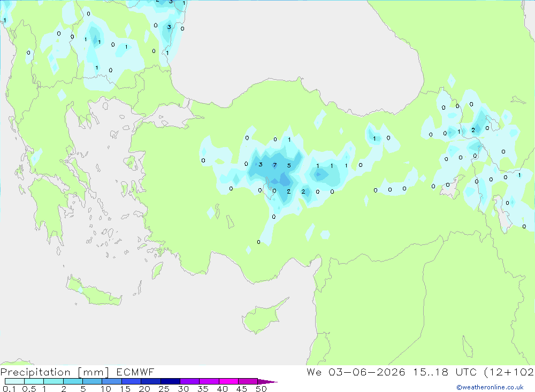Click the map value '5' beside the 7
This screenshot has height=392, width=535.
[289, 165]
